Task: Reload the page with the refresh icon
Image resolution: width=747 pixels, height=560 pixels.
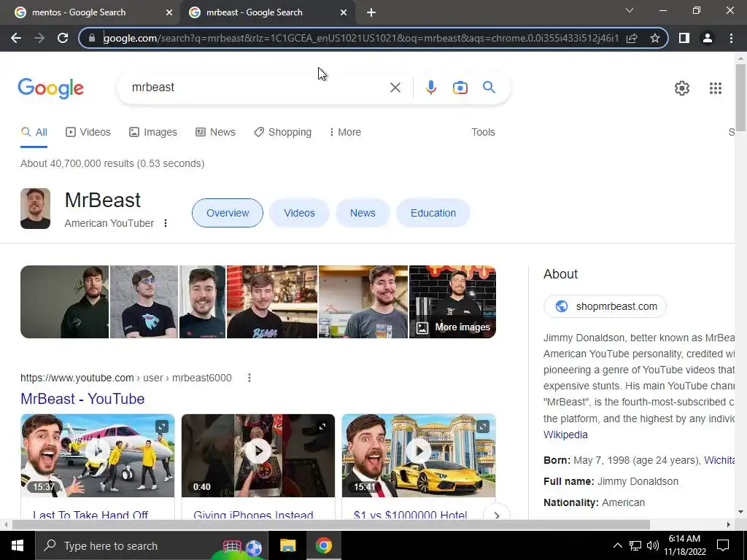Action: coord(63,38)
